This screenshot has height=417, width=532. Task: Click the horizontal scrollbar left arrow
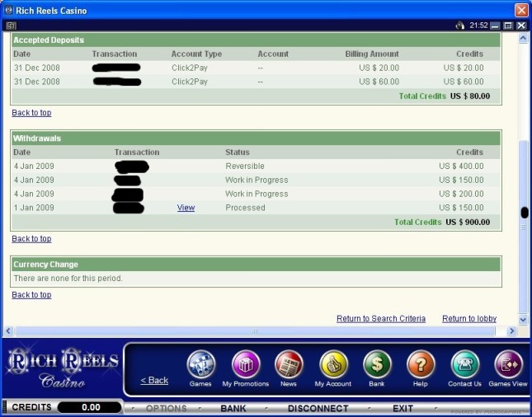pyautogui.click(x=8, y=331)
